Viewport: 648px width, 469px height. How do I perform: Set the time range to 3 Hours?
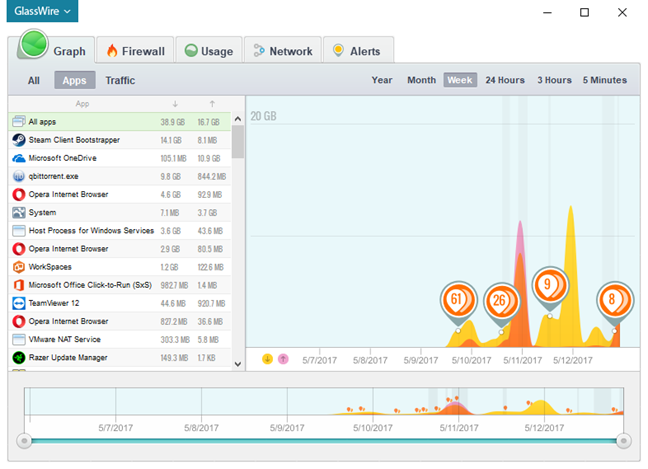554,80
